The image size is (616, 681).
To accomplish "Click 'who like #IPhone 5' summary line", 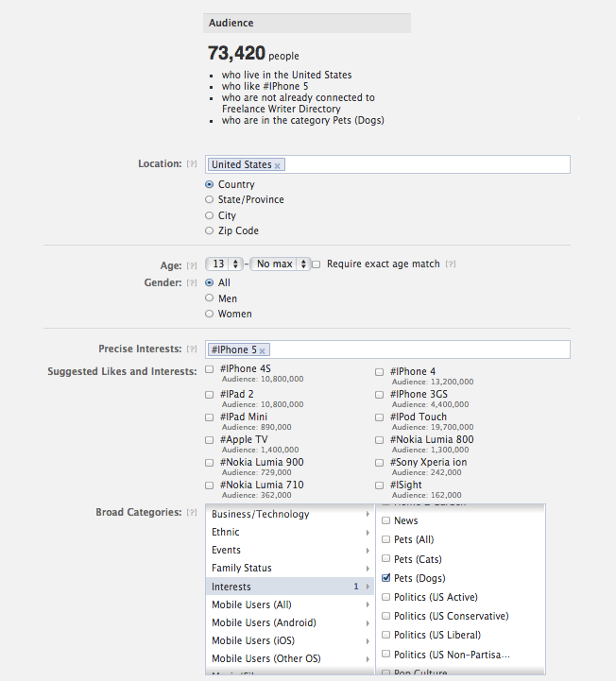I will [x=265, y=86].
